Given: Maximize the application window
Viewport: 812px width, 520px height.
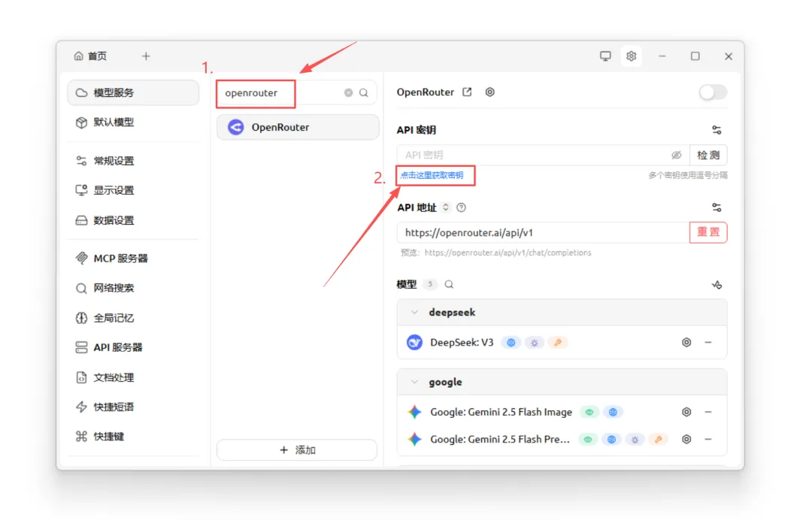Looking at the screenshot, I should [x=695, y=56].
